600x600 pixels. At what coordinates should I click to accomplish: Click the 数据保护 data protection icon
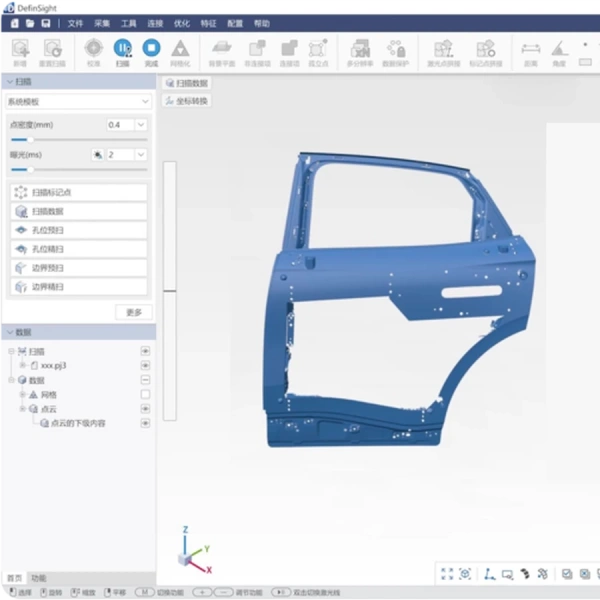pyautogui.click(x=396, y=49)
